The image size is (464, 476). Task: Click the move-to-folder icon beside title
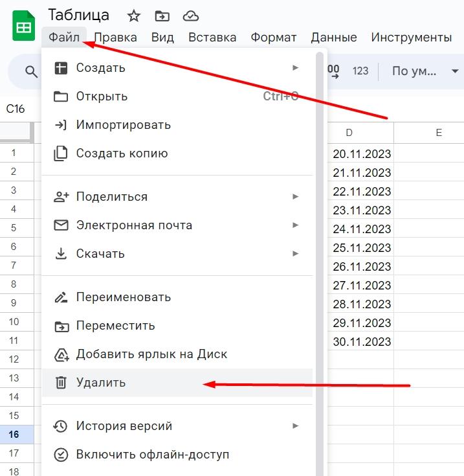click(x=162, y=16)
